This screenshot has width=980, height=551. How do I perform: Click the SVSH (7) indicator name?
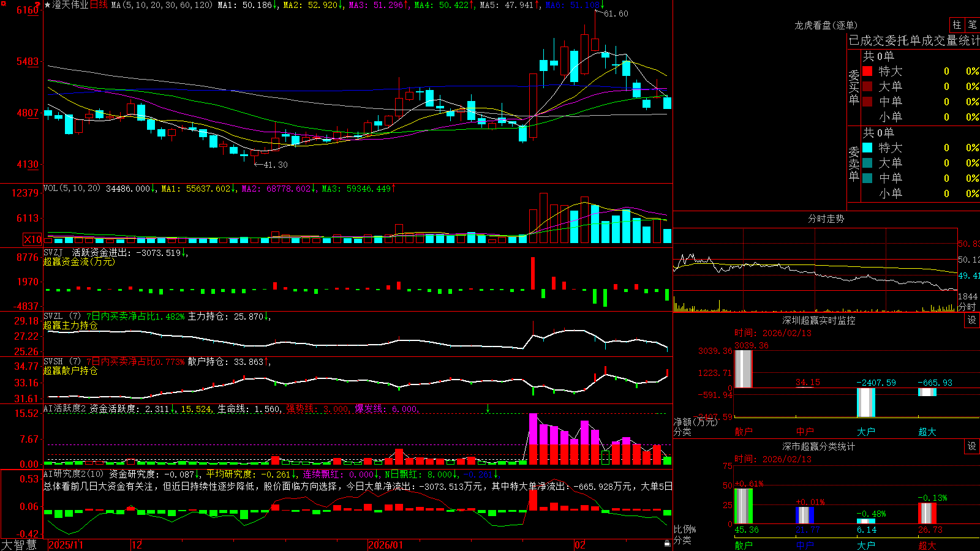click(62, 362)
